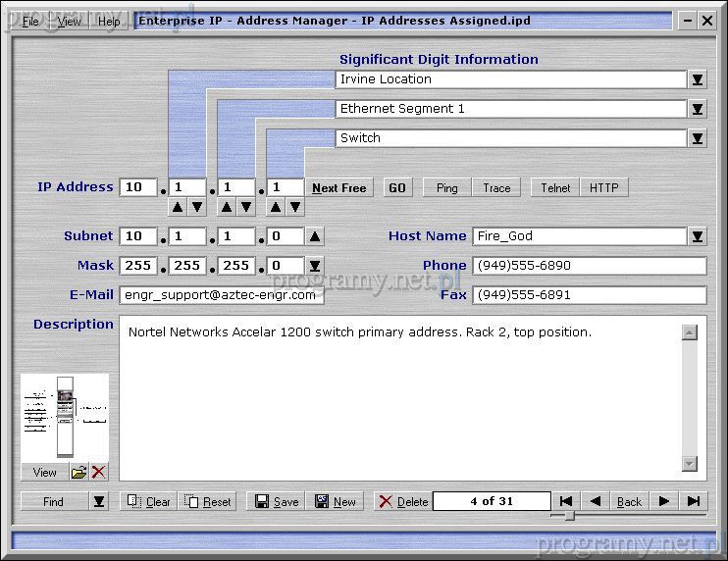Jump to the first record
728x561 pixels.
click(565, 501)
